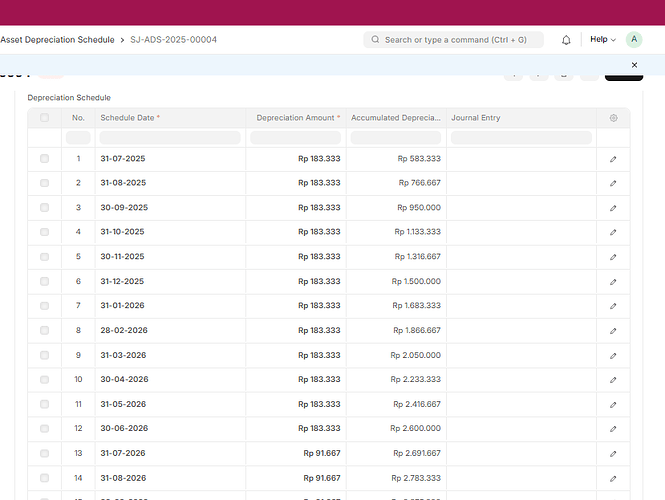Edit row 8 dated 28-02-2026

click(x=613, y=331)
